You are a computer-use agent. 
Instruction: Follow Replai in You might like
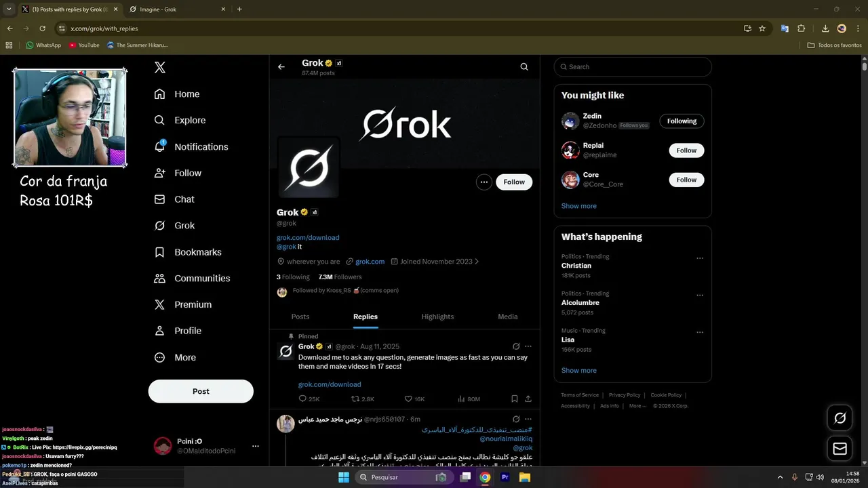coord(686,150)
